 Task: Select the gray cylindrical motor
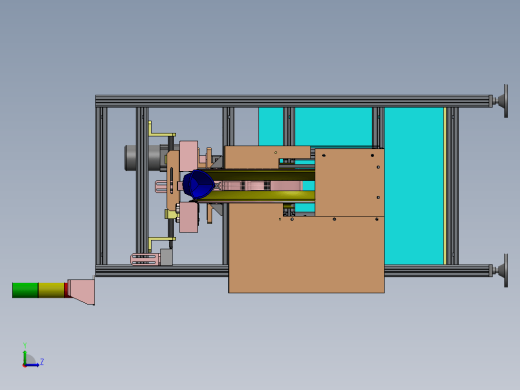(x=142, y=158)
